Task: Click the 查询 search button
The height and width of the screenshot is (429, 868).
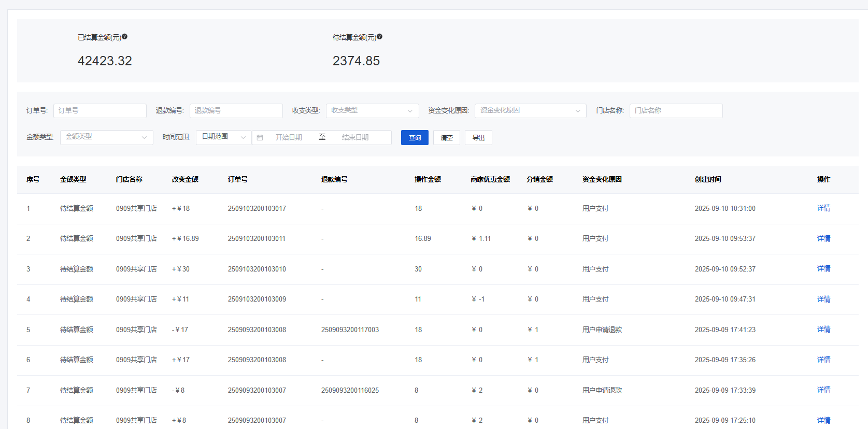Action: [415, 137]
